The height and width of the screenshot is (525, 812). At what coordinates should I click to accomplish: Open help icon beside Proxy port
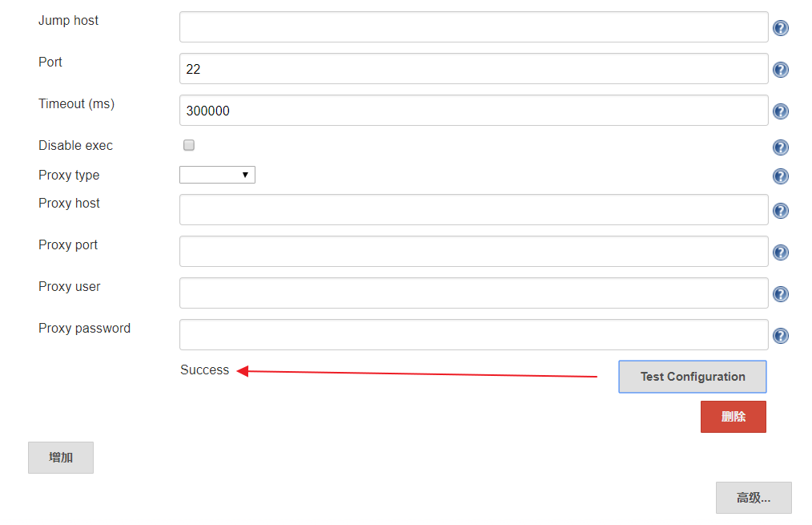pos(781,252)
